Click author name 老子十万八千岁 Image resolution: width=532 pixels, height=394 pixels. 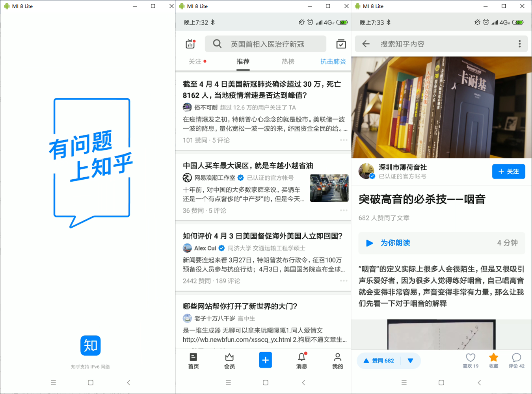pyautogui.click(x=214, y=318)
